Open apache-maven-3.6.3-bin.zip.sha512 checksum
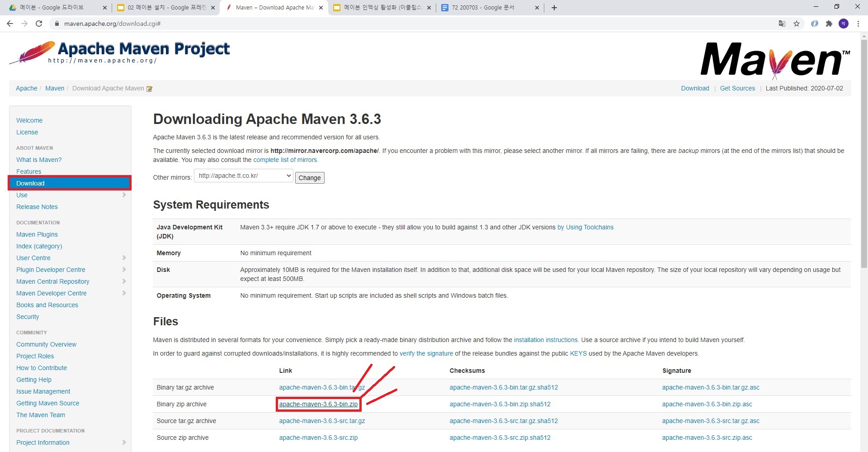This screenshot has width=868, height=452. pos(500,404)
